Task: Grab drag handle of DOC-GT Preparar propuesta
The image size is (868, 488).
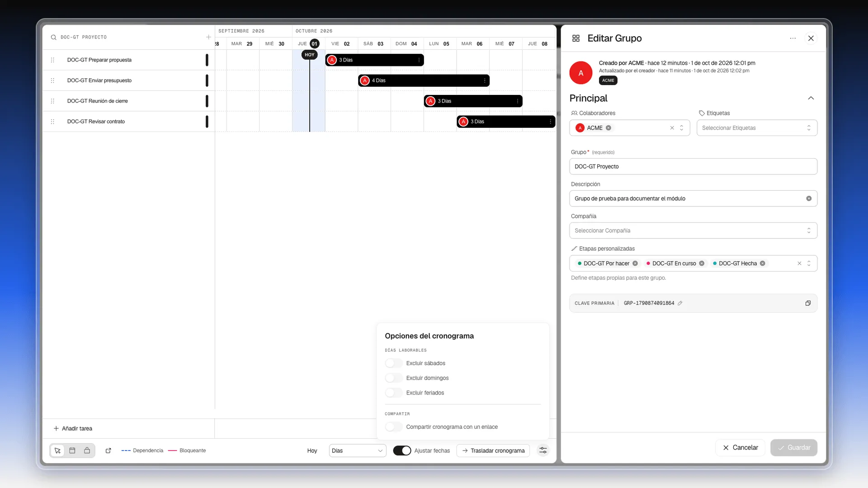Action: (x=52, y=60)
